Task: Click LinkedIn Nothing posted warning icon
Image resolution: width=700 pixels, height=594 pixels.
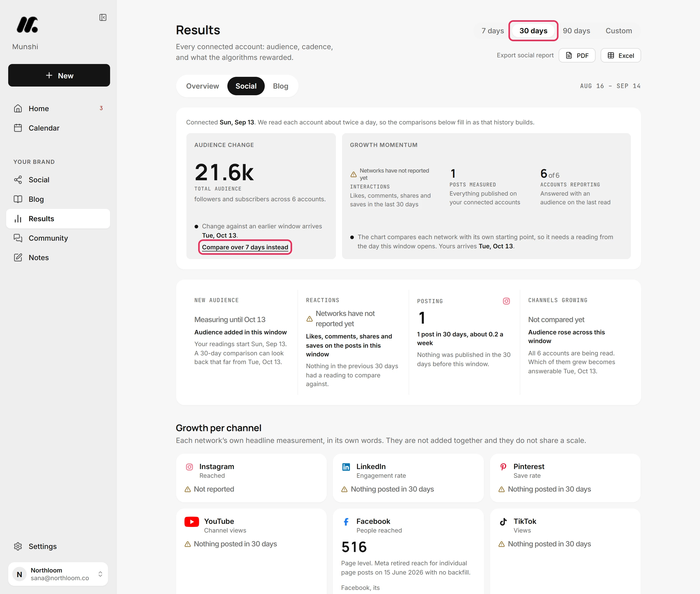Action: pos(344,489)
